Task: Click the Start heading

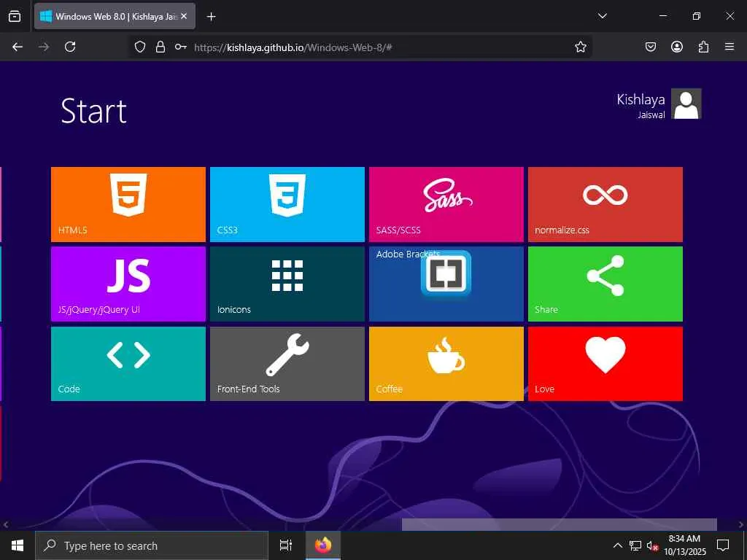Action: [94, 111]
